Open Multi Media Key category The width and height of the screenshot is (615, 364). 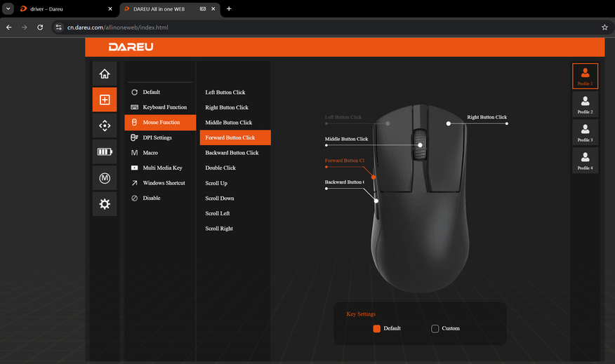click(x=160, y=168)
